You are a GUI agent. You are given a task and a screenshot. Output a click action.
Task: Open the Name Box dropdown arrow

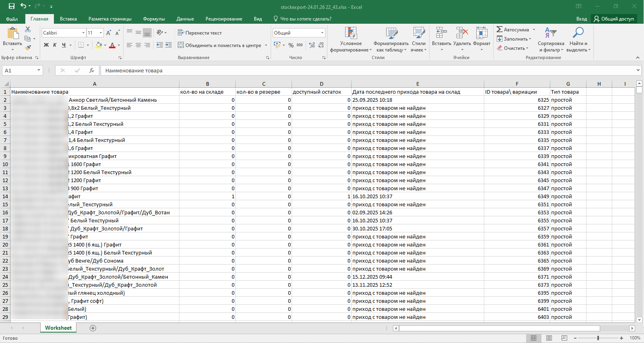[39, 70]
